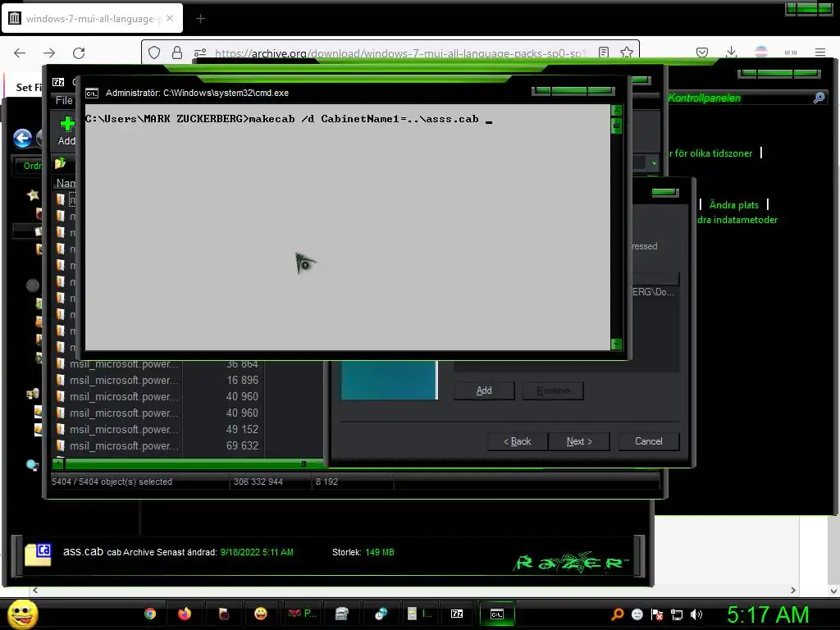Click the Remove button in the wizard dialog

tap(553, 390)
